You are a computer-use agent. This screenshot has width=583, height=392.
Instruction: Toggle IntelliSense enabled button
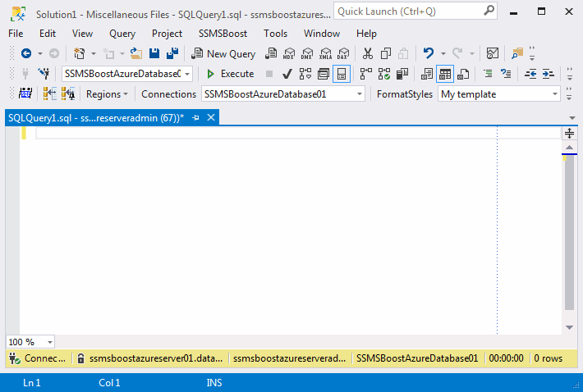coord(342,74)
